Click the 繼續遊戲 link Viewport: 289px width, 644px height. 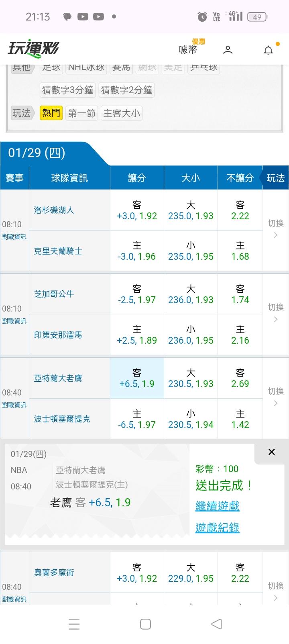point(217,506)
